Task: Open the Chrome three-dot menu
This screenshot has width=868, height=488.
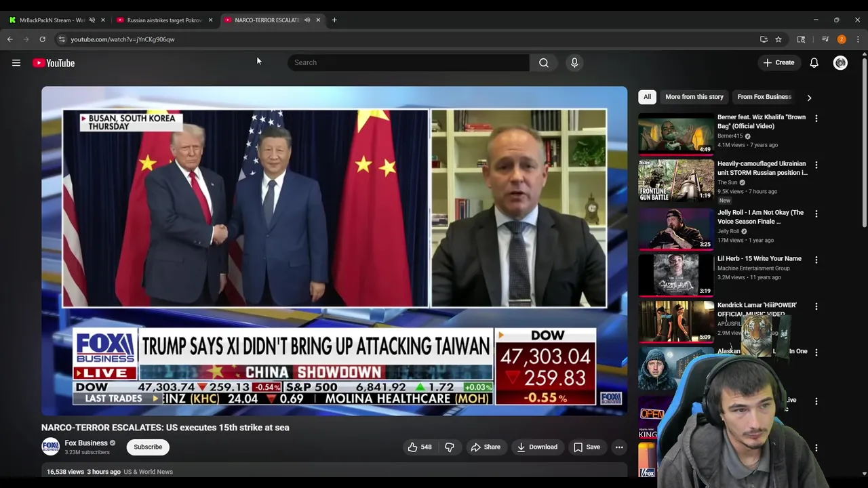Action: pyautogui.click(x=858, y=39)
